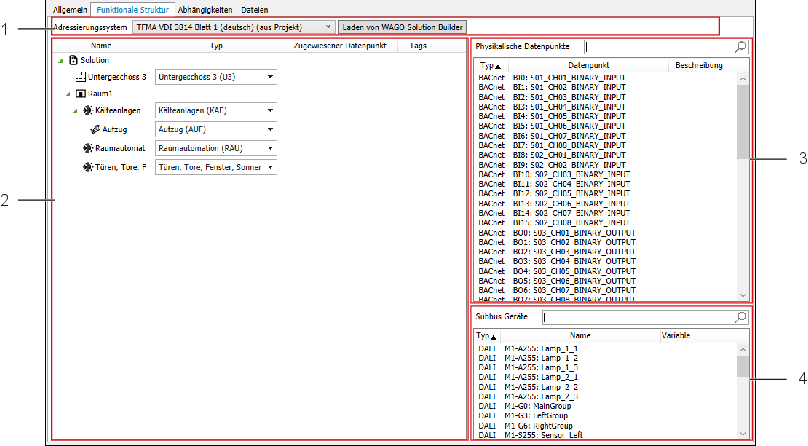The width and height of the screenshot is (808, 446).
Task: Open the Aufzug (AUF) type dropdown
Action: point(270,129)
